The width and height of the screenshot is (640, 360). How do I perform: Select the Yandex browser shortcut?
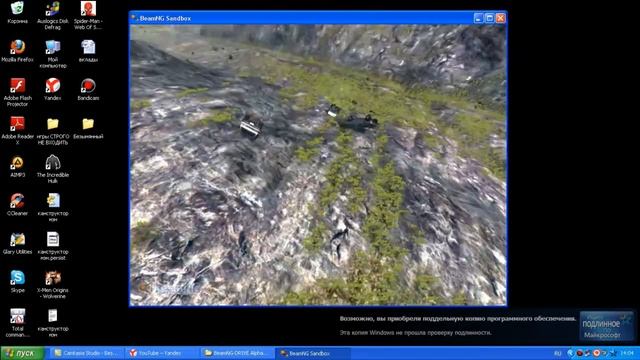pyautogui.click(x=53, y=90)
